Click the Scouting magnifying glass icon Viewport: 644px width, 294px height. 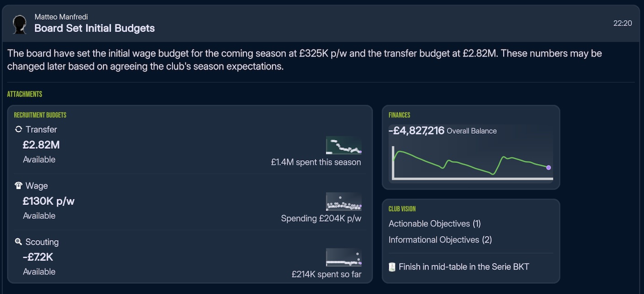[x=18, y=242]
